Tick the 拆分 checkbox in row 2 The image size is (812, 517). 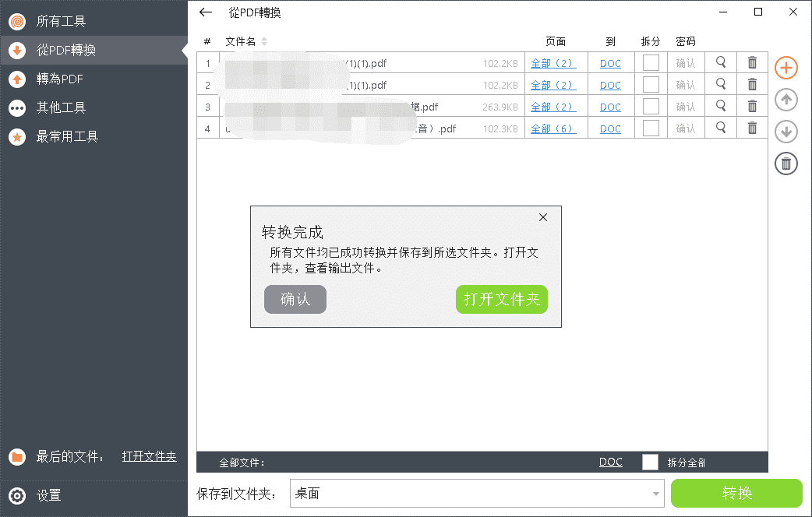point(651,84)
